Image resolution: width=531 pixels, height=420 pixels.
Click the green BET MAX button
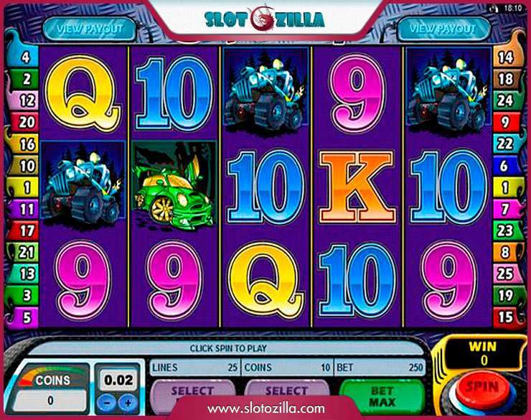click(x=382, y=396)
